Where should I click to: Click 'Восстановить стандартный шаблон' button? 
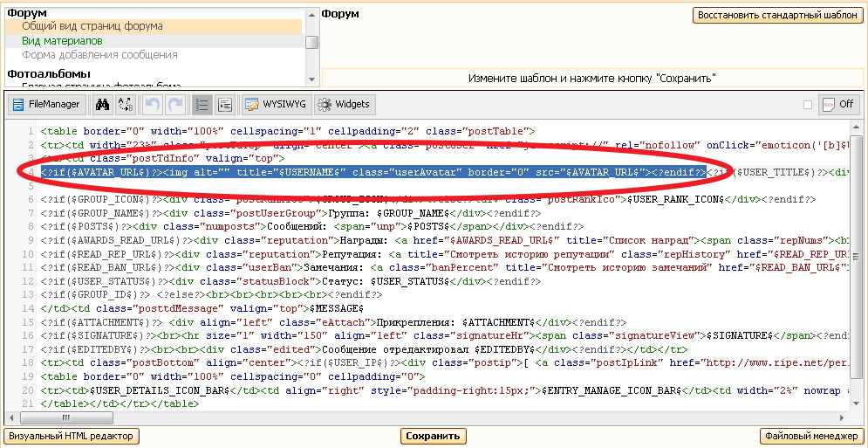click(x=777, y=16)
